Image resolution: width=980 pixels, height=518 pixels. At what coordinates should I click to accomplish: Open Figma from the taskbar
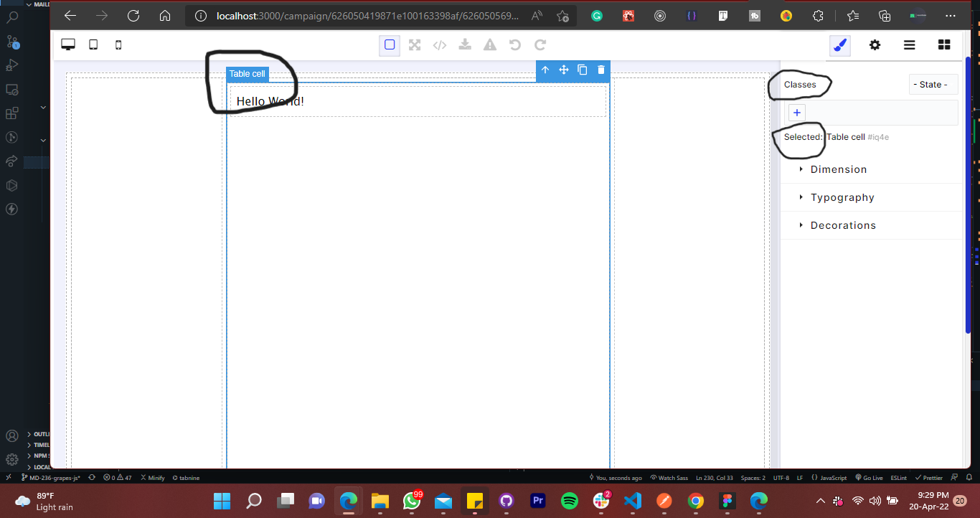tap(727, 501)
